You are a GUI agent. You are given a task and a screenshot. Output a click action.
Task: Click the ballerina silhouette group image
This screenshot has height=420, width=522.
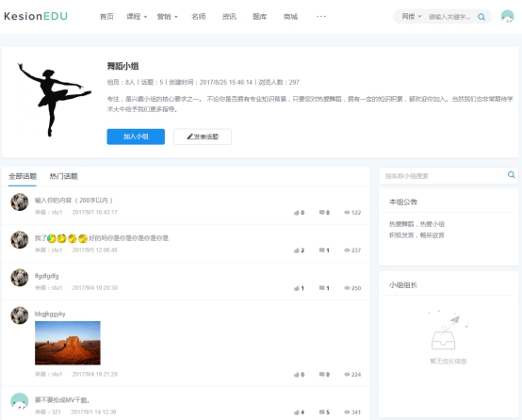pyautogui.click(x=54, y=99)
